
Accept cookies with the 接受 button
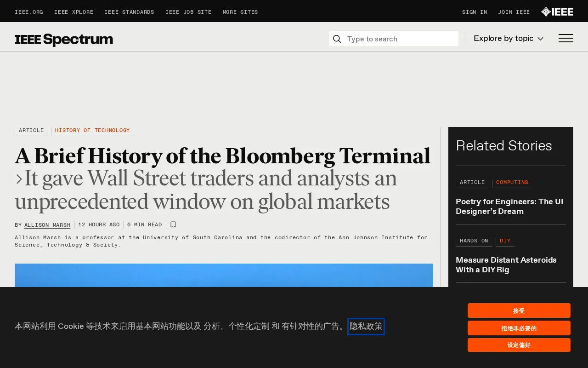click(x=519, y=310)
